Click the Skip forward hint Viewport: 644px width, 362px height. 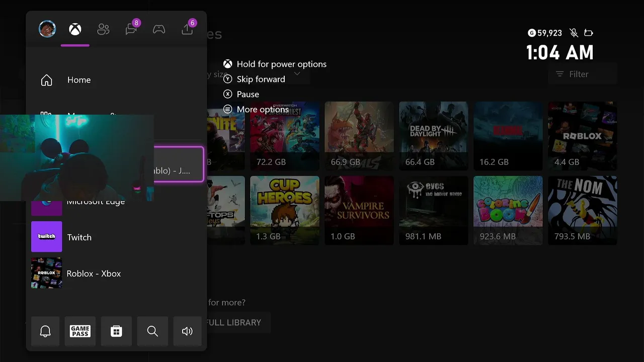255,79
